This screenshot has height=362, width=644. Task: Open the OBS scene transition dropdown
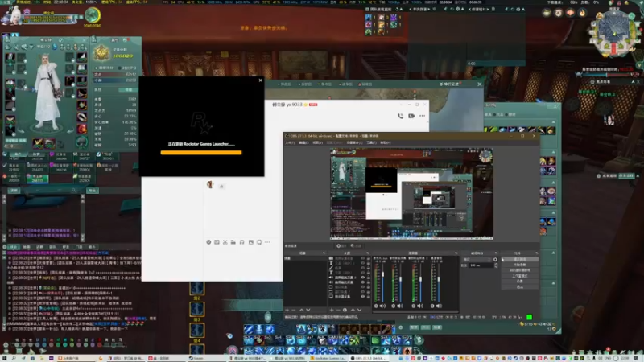[x=477, y=259]
